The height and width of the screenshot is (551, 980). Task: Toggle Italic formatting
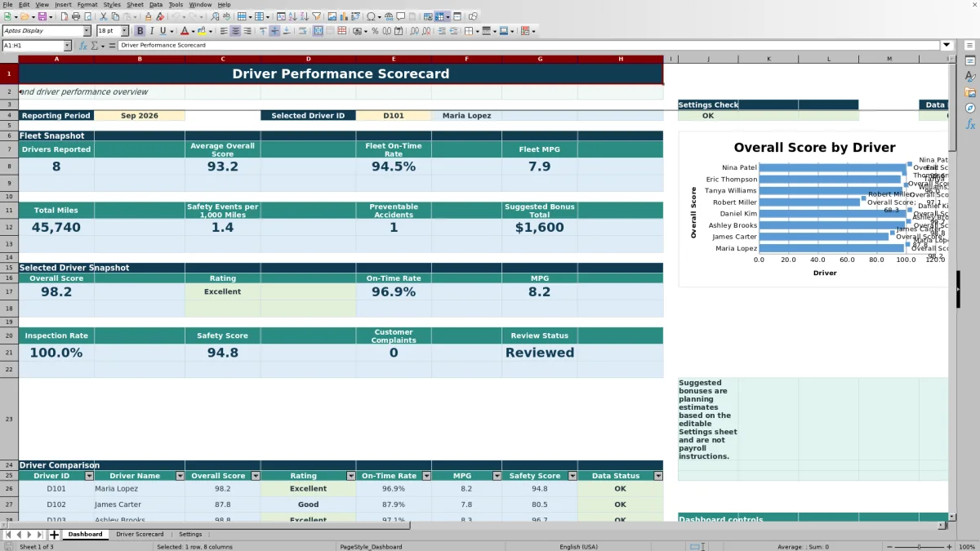click(x=152, y=31)
